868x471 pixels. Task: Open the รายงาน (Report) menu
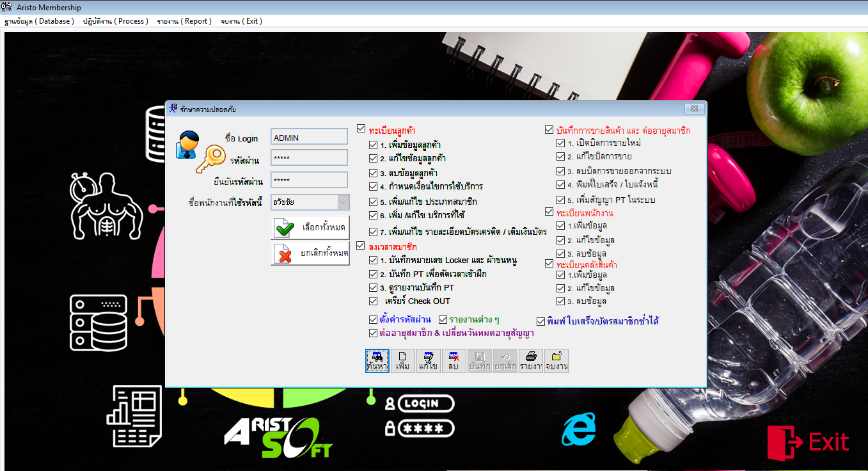point(184,21)
